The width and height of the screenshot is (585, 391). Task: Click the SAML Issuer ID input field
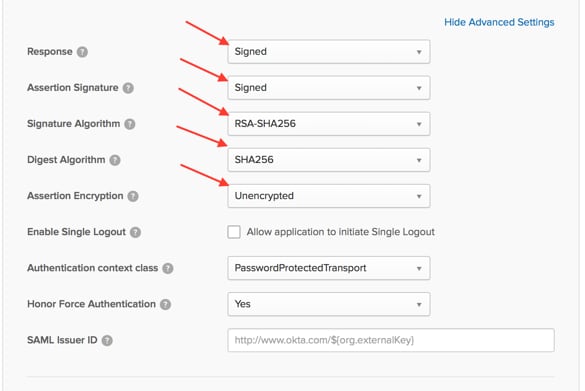point(391,340)
